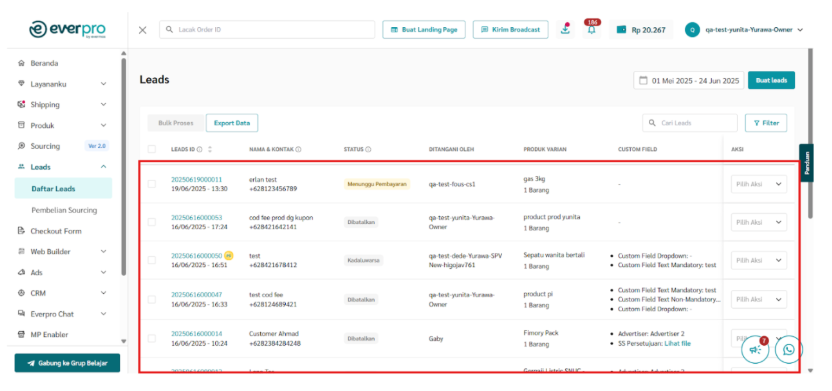Click the Ads megaphone sidebar icon
The width and height of the screenshot is (832, 391).
coord(21,272)
